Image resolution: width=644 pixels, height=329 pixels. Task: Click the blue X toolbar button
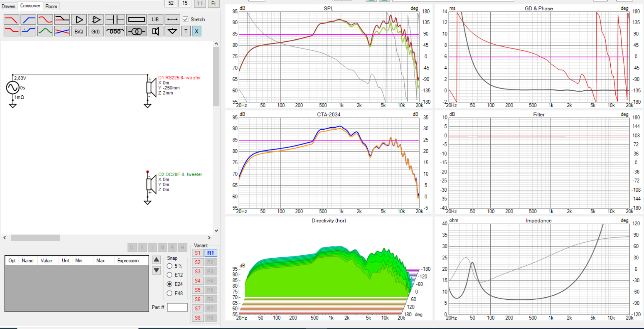click(x=197, y=31)
